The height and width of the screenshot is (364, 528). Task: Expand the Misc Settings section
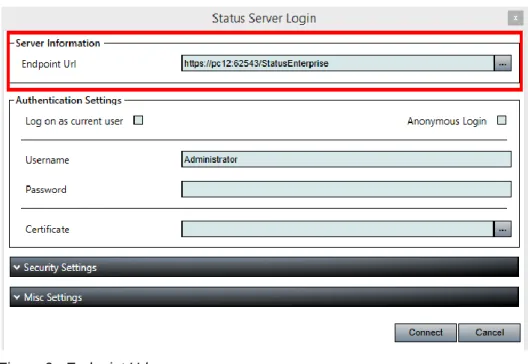coord(264,297)
